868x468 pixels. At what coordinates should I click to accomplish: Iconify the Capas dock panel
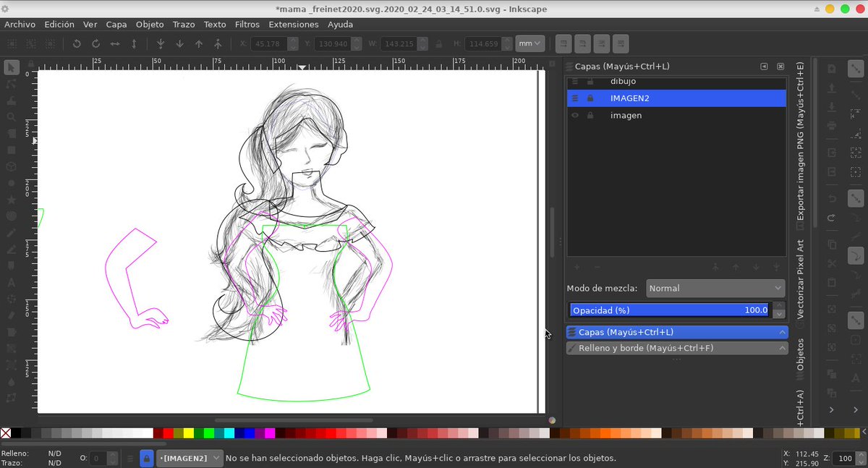[x=764, y=67]
